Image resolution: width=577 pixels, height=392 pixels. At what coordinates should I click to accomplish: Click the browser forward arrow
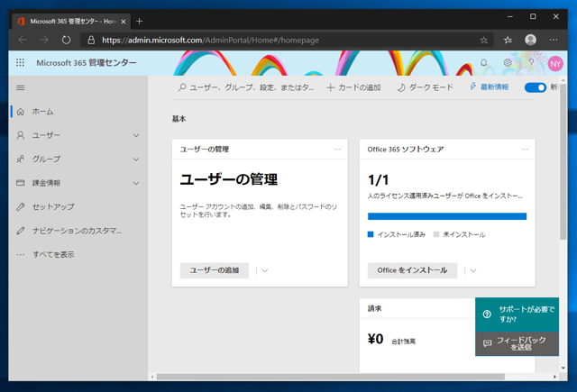point(44,40)
